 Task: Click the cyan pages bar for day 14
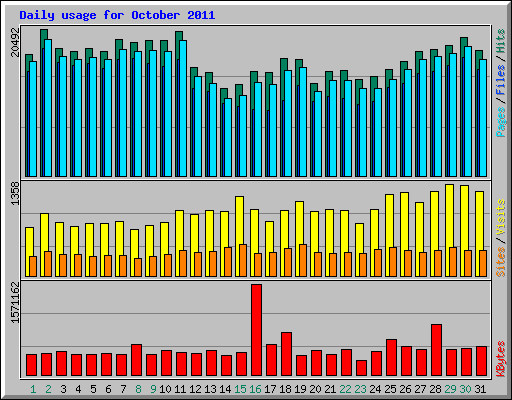(228, 137)
